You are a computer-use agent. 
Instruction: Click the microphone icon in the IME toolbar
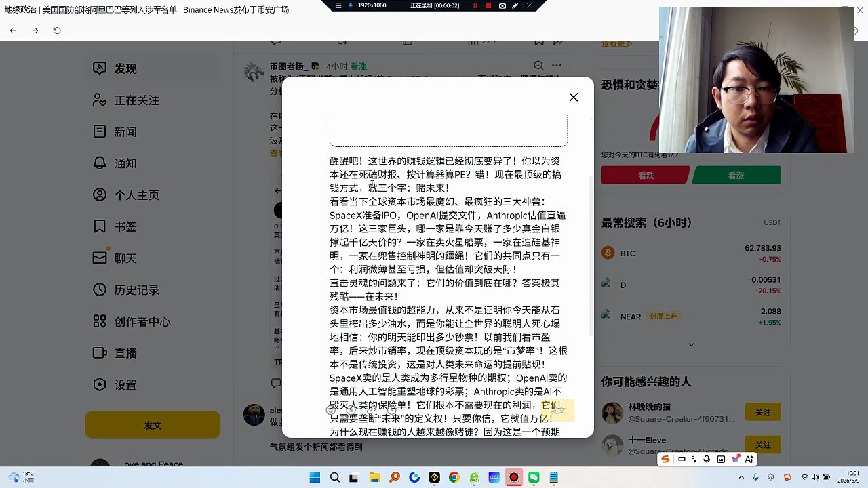[x=707, y=459]
